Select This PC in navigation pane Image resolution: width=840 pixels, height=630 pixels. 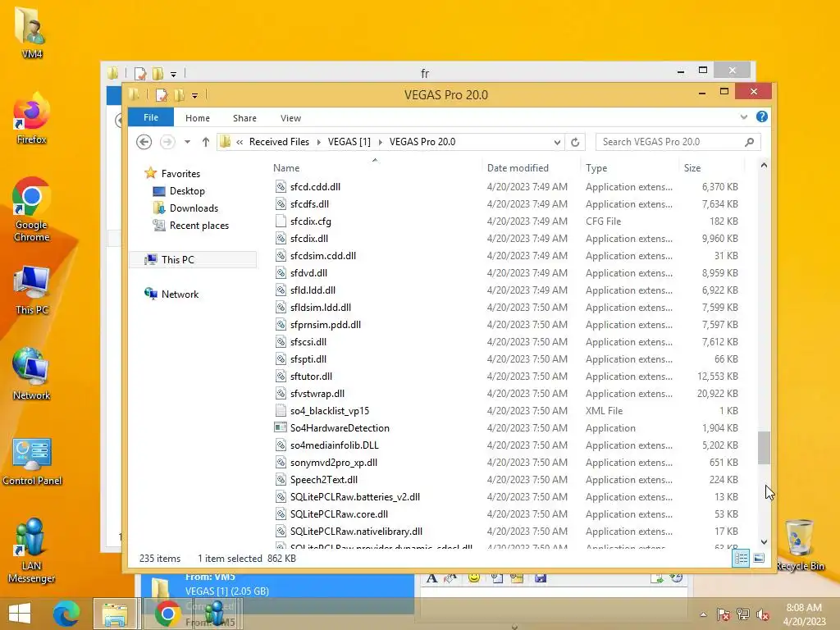coord(178,260)
